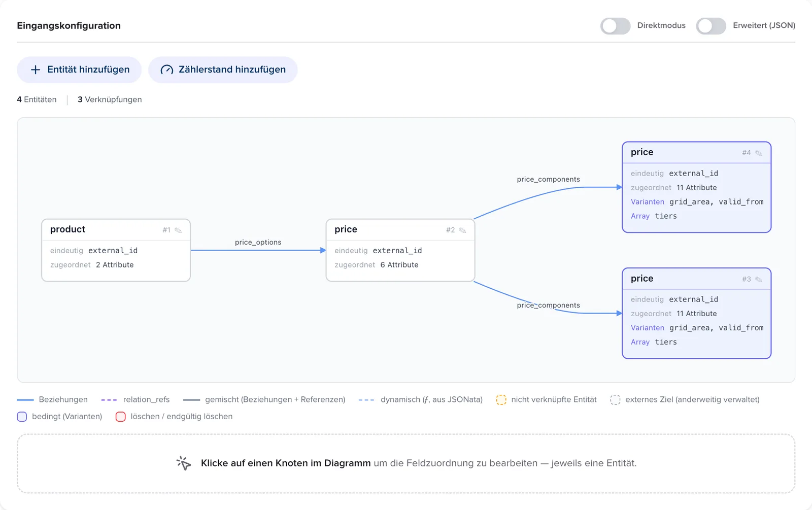The width and height of the screenshot is (812, 510).
Task: Click Varianten row in price #4 node
Action: [697, 202]
